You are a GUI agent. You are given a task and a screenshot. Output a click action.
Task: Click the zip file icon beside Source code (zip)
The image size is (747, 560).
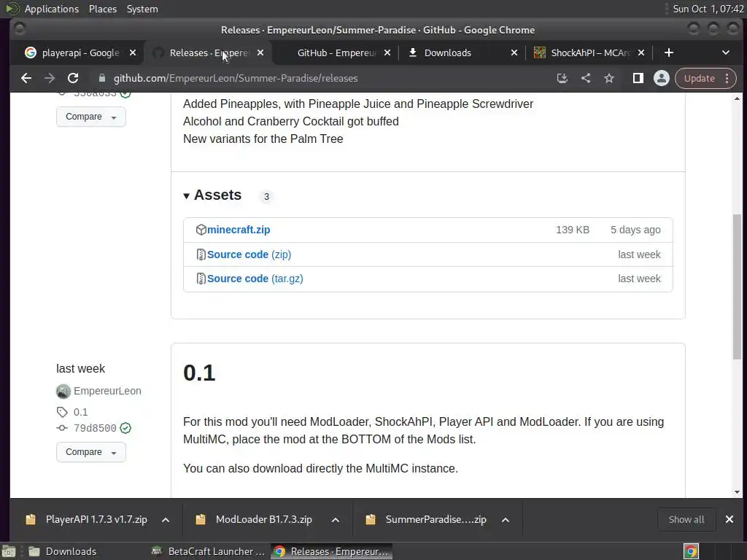201,254
